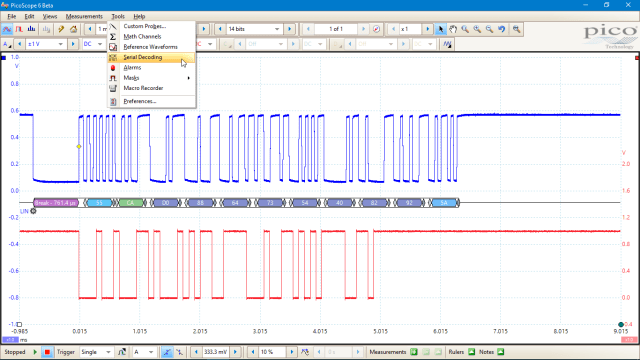Click the yellow trigger marker diamond

click(79, 147)
